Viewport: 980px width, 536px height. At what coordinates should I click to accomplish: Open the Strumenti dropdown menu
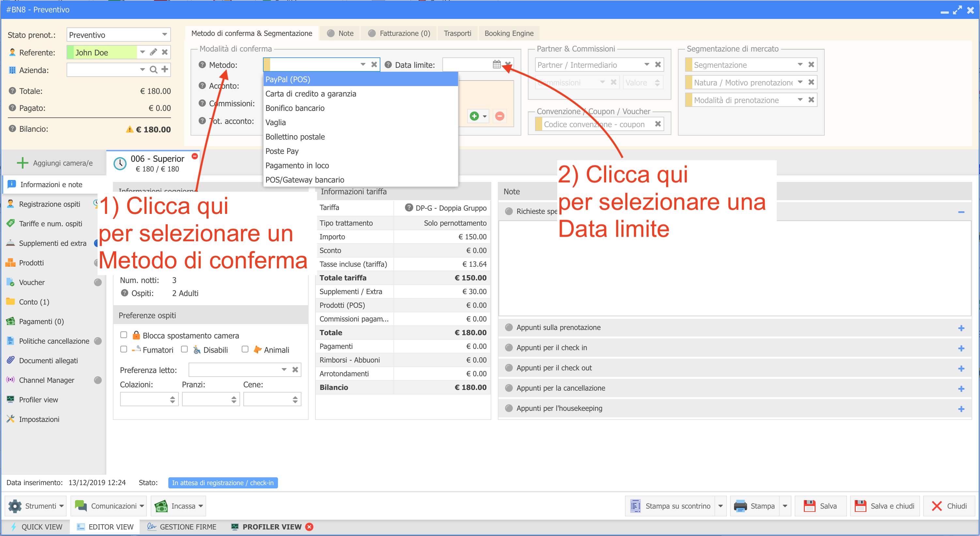coord(36,506)
